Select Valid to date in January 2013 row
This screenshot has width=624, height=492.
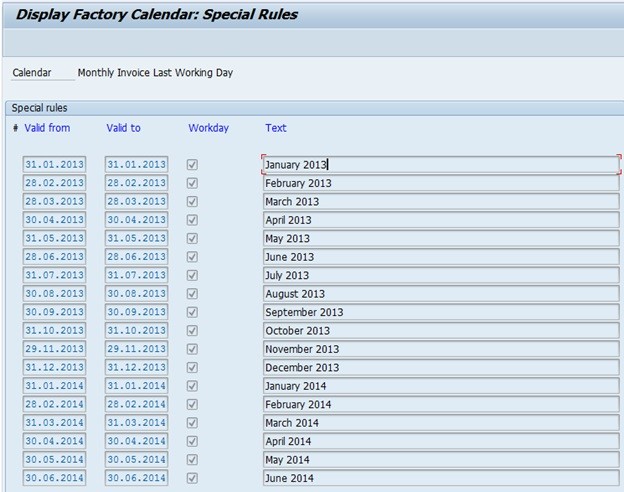coord(136,164)
